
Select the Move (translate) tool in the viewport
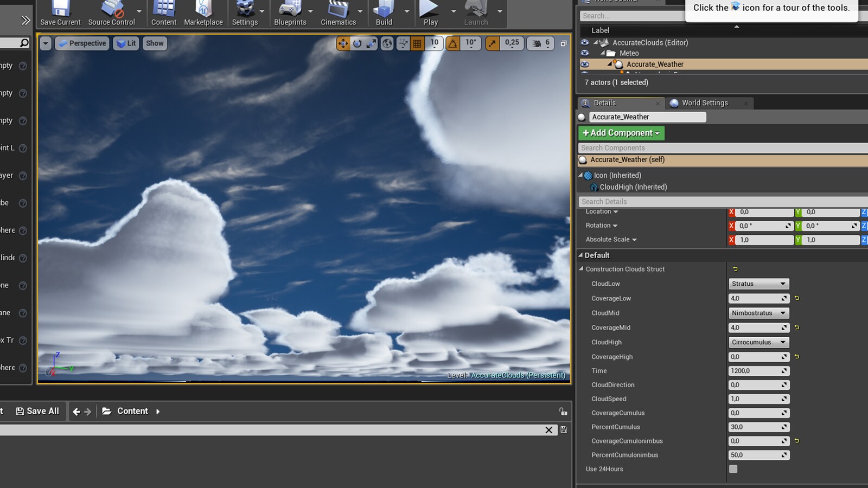[x=343, y=43]
